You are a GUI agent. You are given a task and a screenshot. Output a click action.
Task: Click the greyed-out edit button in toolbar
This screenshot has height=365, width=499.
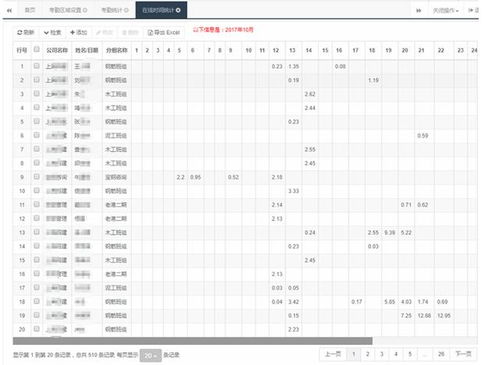[x=105, y=32]
